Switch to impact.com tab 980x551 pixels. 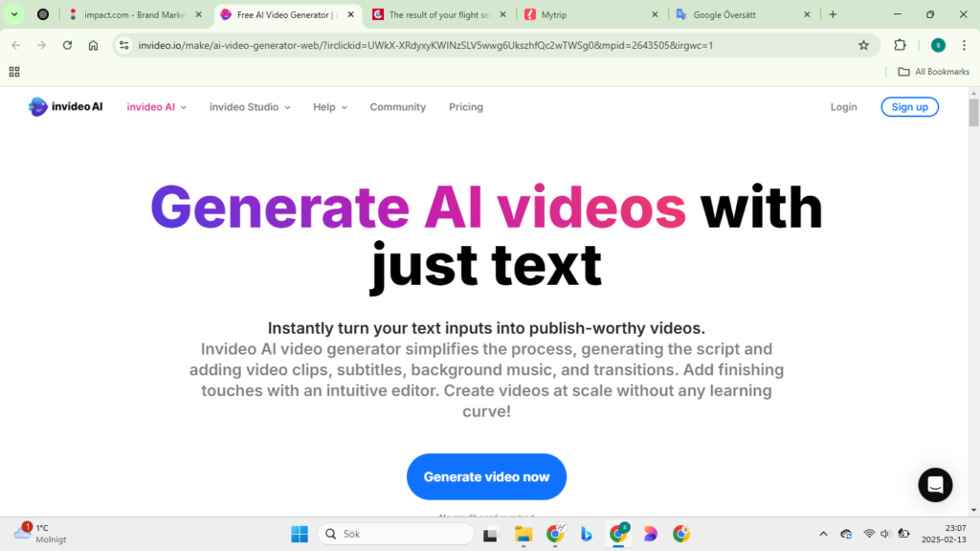[136, 14]
